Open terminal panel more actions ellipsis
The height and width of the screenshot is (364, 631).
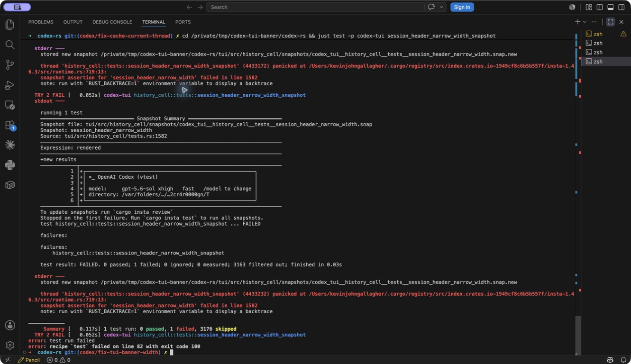tap(594, 22)
